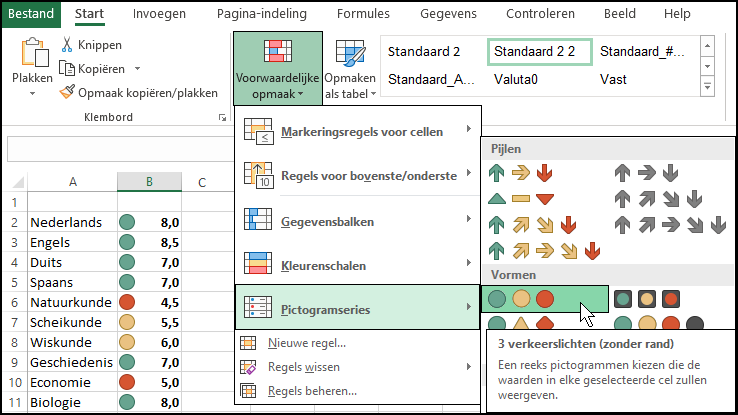This screenshot has height=415, width=738.
Task: Pick the three gray arrows icon set
Action: point(646,172)
